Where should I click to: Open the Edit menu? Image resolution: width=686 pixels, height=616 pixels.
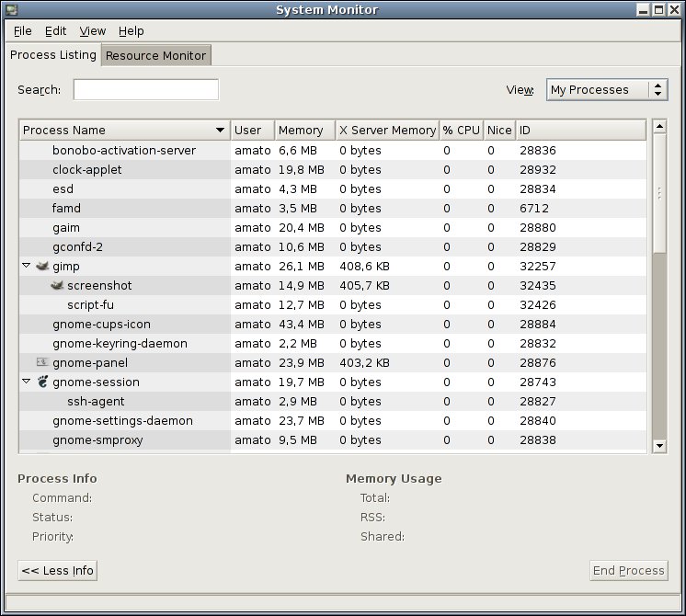click(55, 31)
